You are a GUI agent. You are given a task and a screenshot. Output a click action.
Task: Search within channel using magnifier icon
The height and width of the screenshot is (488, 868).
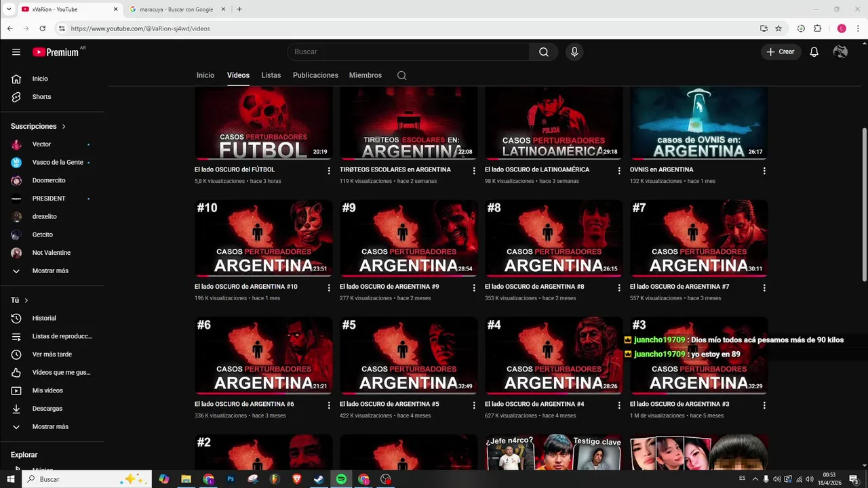tap(401, 75)
